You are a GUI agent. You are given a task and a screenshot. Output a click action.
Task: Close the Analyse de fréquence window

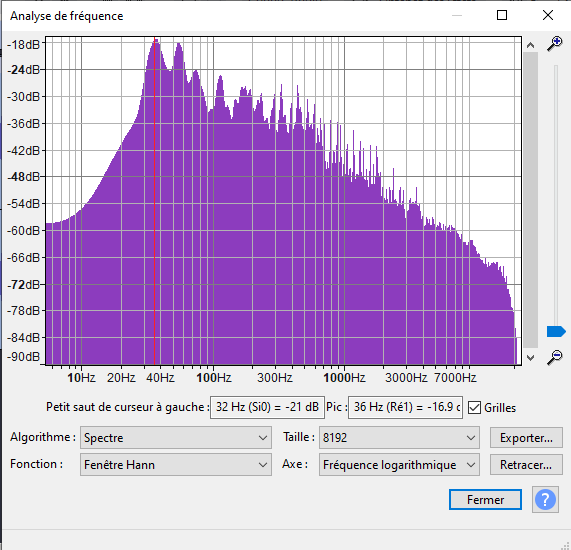pyautogui.click(x=548, y=15)
